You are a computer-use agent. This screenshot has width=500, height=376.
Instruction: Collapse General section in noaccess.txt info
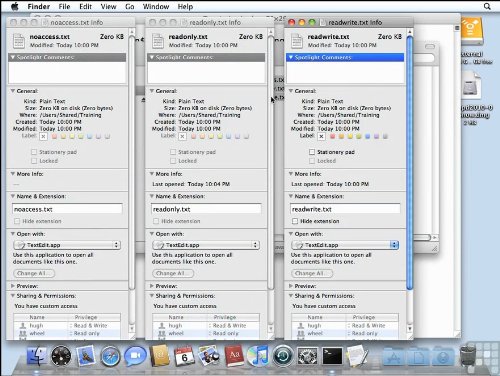pyautogui.click(x=13, y=91)
